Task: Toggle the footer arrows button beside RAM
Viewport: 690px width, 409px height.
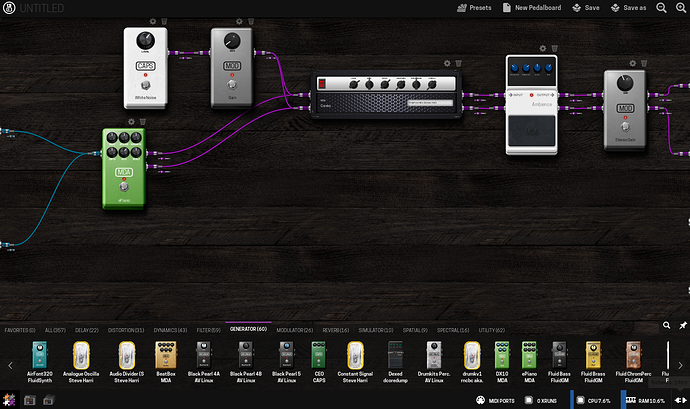Action: 681,400
